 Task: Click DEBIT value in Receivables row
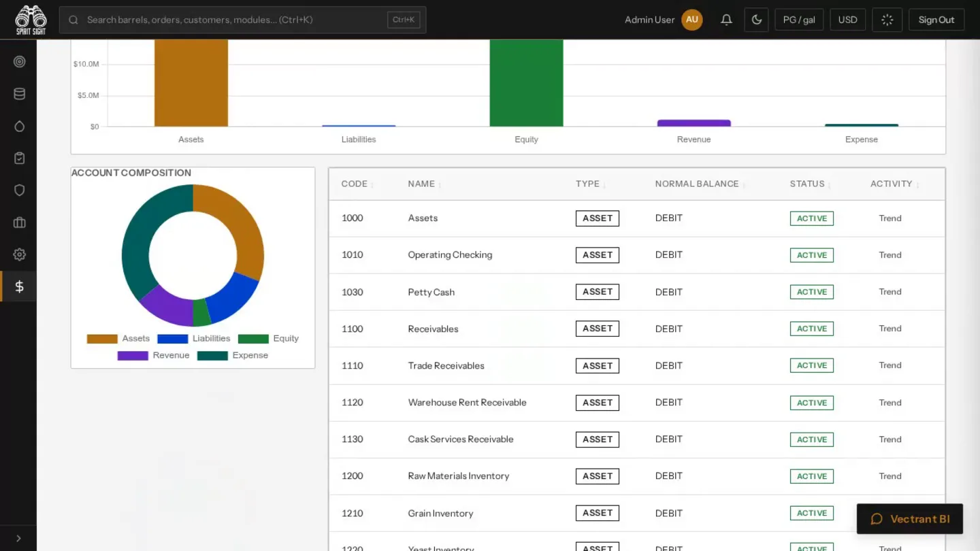pyautogui.click(x=669, y=329)
